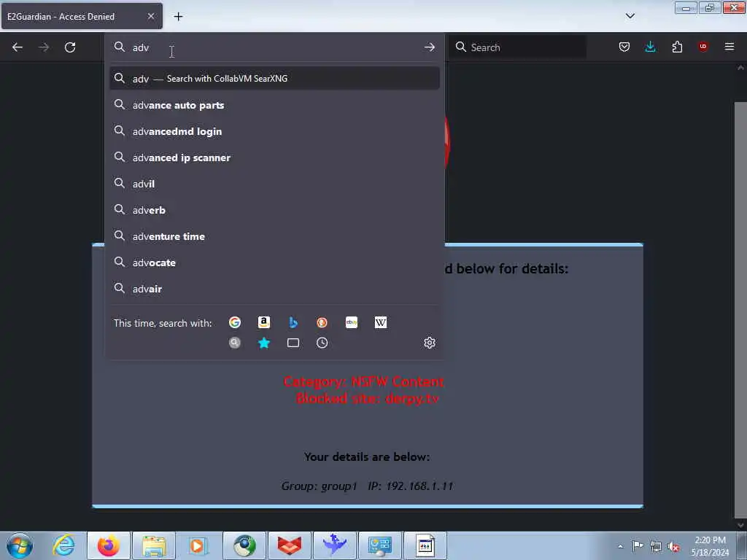Open a new tab with plus button
Image resolution: width=747 pixels, height=560 pixels.
[x=178, y=17]
